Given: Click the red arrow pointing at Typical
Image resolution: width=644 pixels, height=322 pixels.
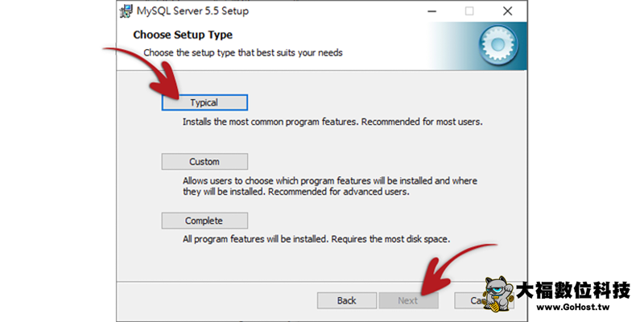Looking at the screenshot, I should [x=145, y=72].
